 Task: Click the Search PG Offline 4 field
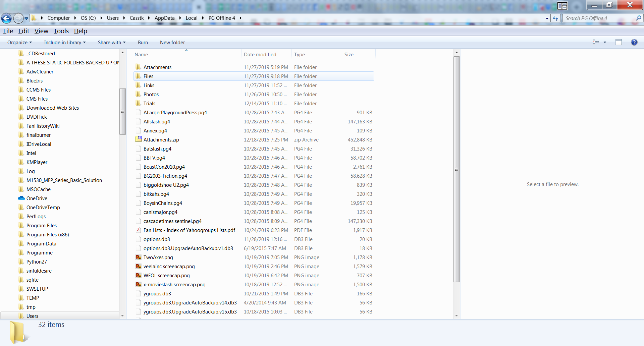[x=599, y=18]
